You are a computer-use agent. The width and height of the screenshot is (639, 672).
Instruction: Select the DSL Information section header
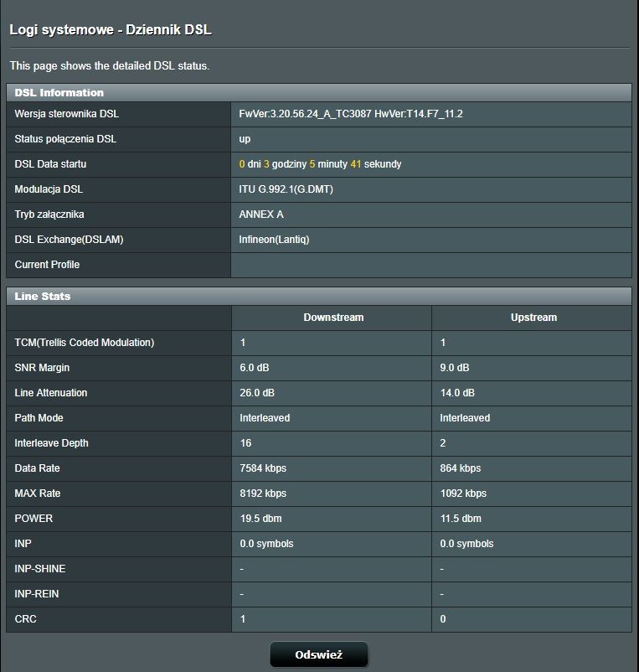[x=59, y=93]
